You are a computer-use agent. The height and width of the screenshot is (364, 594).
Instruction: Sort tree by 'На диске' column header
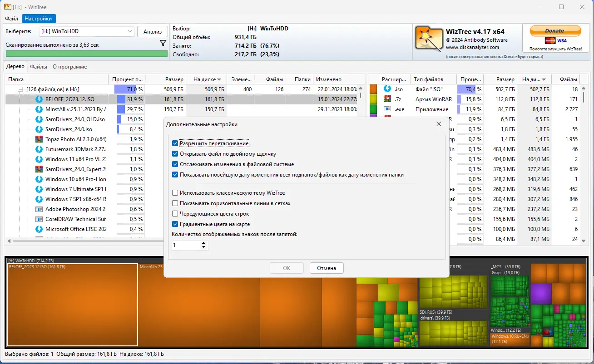[x=207, y=79]
